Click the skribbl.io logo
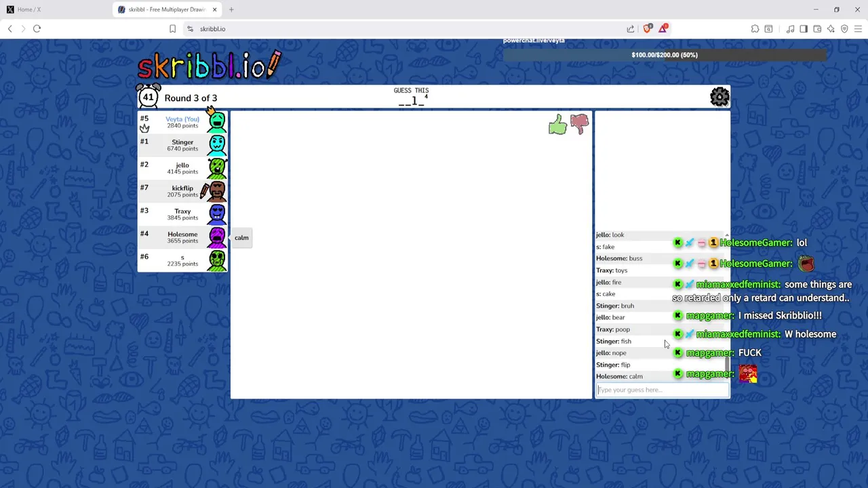The height and width of the screenshot is (488, 868). tap(209, 66)
